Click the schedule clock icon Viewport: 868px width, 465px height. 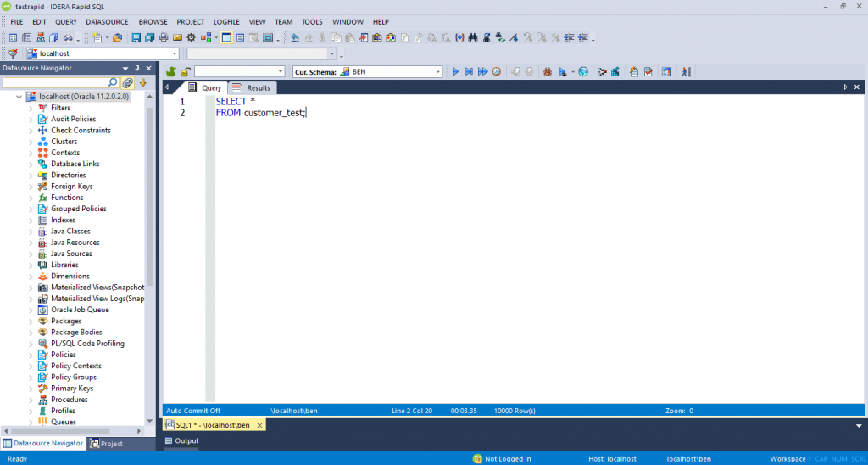click(496, 72)
